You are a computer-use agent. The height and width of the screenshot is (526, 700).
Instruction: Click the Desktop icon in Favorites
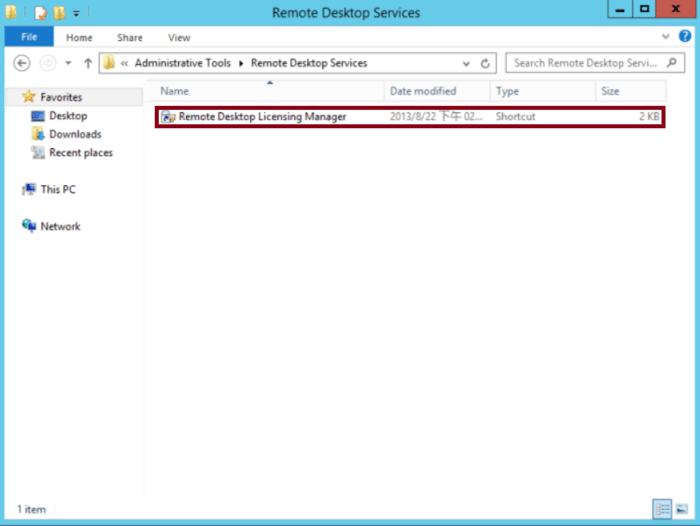click(38, 116)
